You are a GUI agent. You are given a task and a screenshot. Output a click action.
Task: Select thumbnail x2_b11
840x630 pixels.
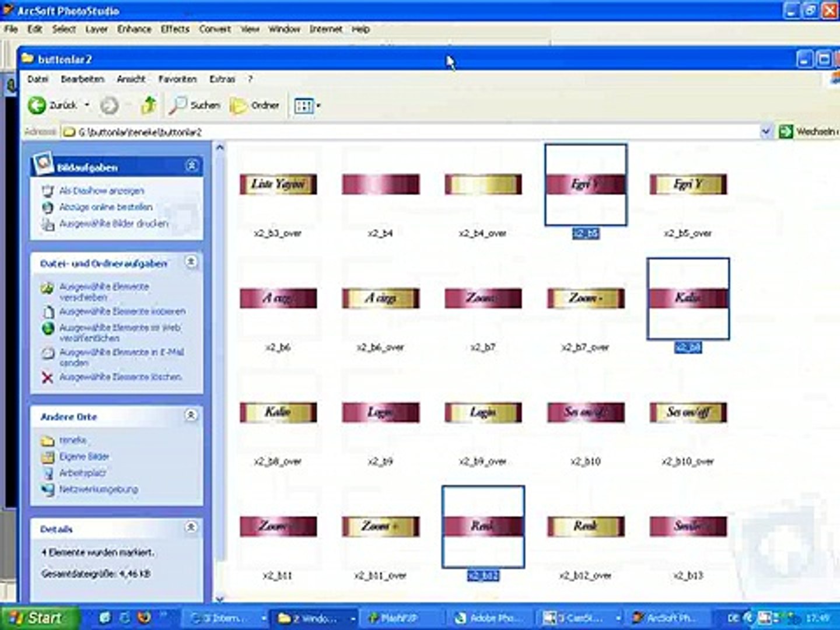coord(278,527)
